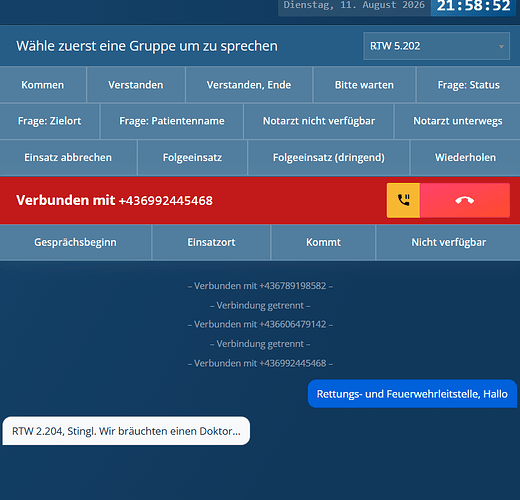Screen dimensions: 520x500
Task: Click the date 'Dienstag, 11. August 2026'
Action: pos(354,5)
